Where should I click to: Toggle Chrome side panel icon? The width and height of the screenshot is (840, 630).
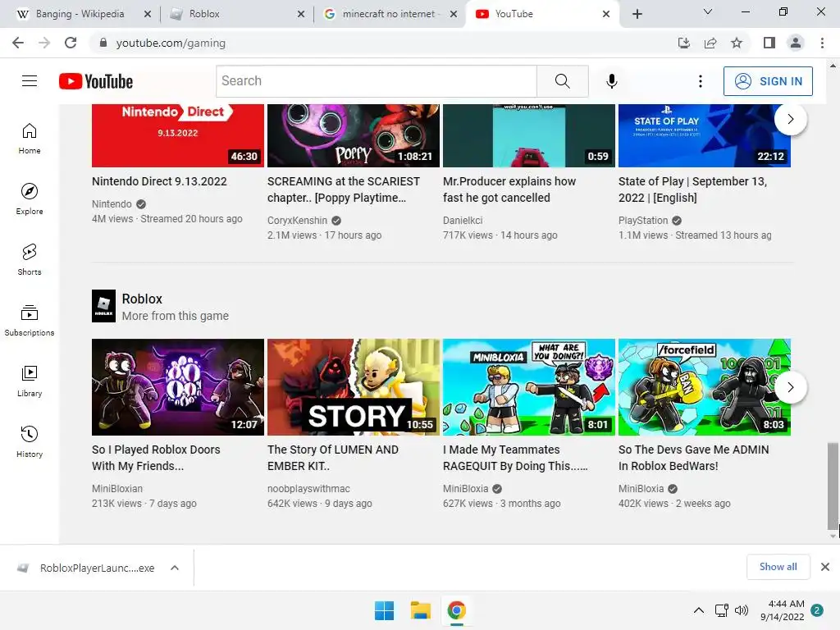pos(769,43)
